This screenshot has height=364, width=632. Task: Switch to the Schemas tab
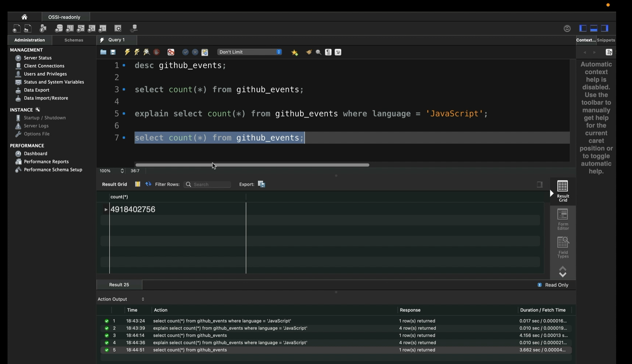pos(74,40)
